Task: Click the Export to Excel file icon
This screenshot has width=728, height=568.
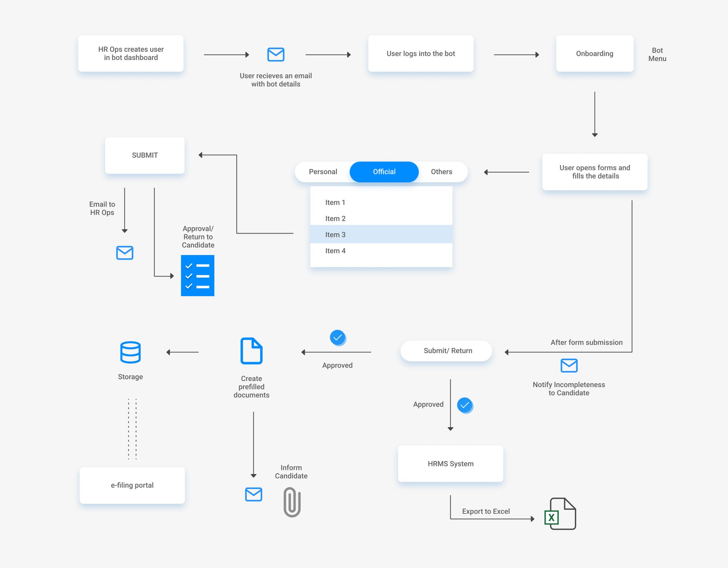Action: tap(562, 513)
